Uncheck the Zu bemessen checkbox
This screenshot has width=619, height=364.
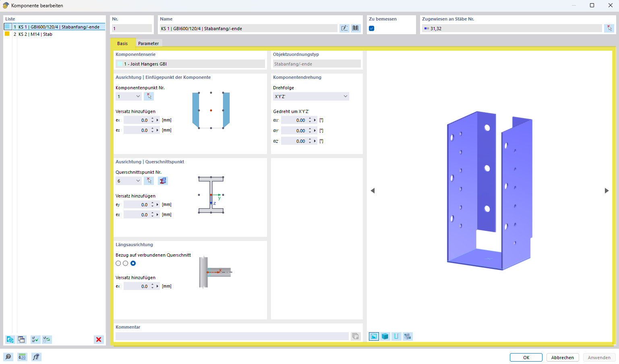tap(371, 28)
